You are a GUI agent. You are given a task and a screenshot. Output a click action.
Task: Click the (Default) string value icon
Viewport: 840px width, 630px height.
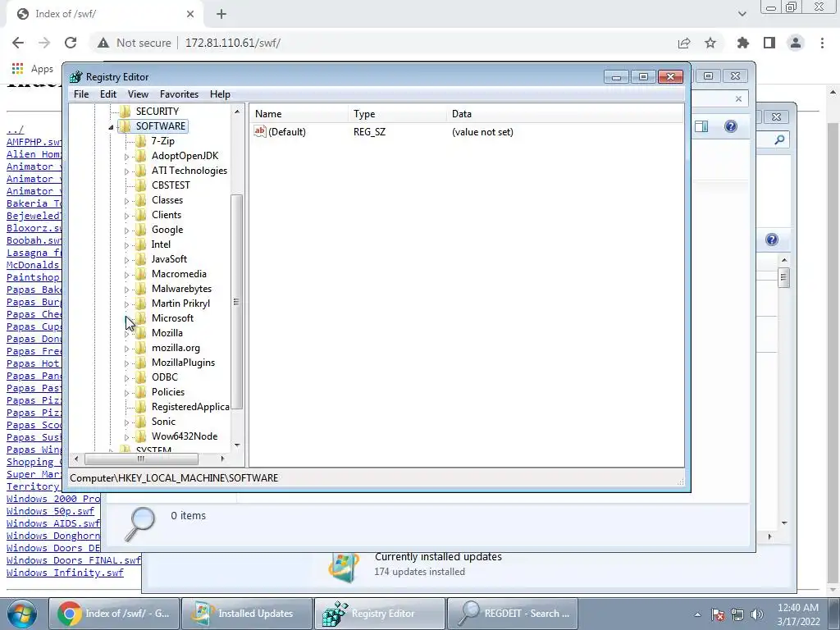[x=260, y=131]
